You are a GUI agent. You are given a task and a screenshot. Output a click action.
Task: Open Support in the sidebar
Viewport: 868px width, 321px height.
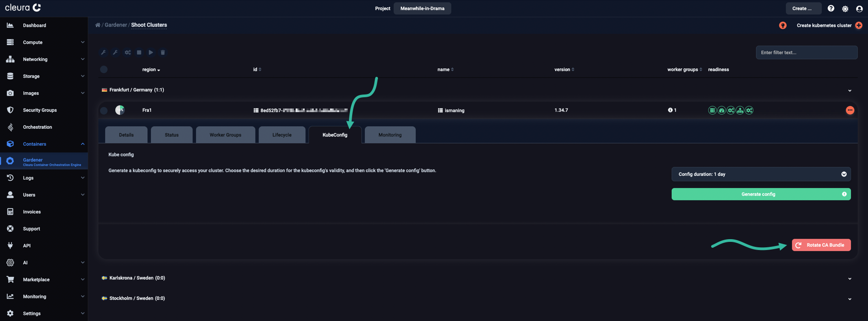(44, 229)
